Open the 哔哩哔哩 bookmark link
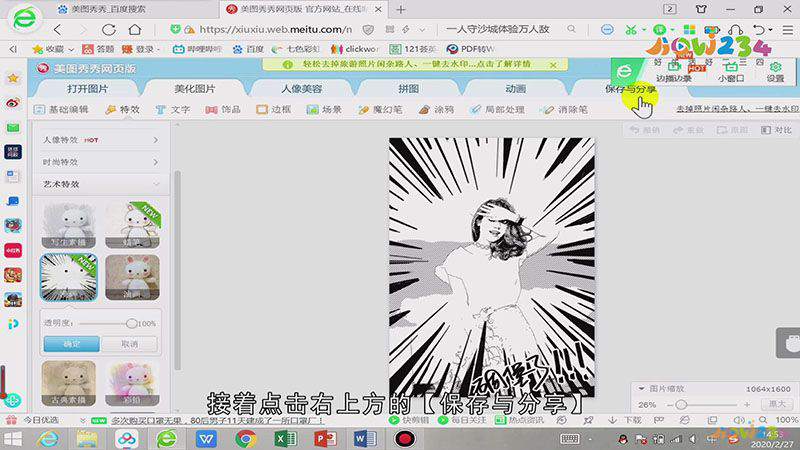 (x=197, y=49)
